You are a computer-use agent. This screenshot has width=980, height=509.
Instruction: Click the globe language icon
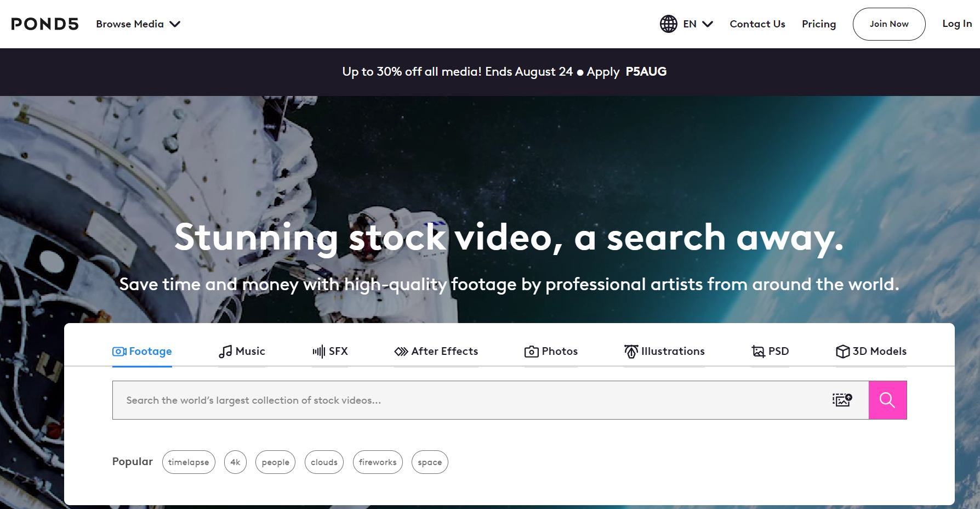(x=668, y=24)
